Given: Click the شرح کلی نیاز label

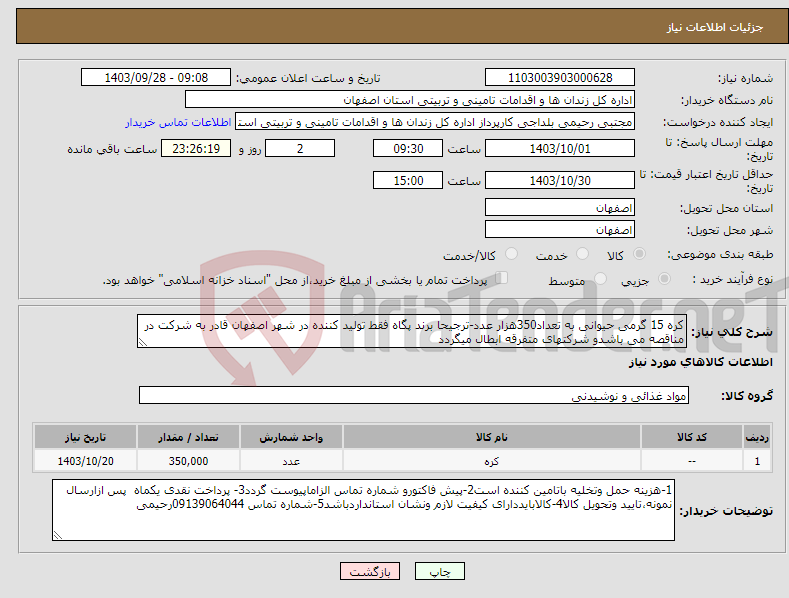Looking at the screenshot, I should [x=732, y=332].
